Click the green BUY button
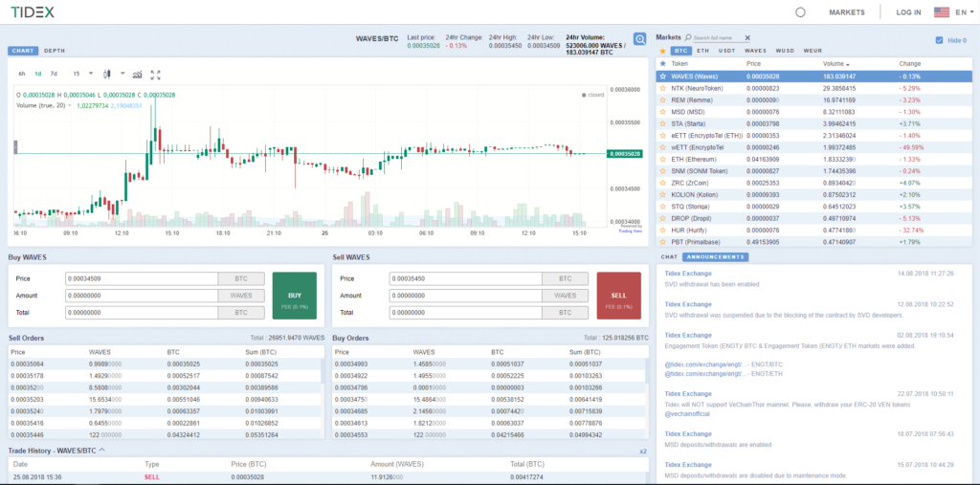 point(295,296)
